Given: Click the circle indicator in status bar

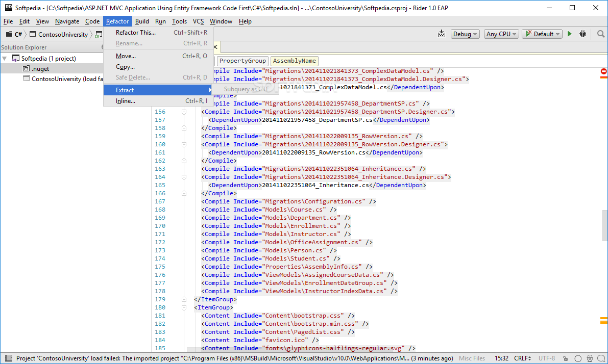Looking at the screenshot, I should pyautogui.click(x=578, y=358).
